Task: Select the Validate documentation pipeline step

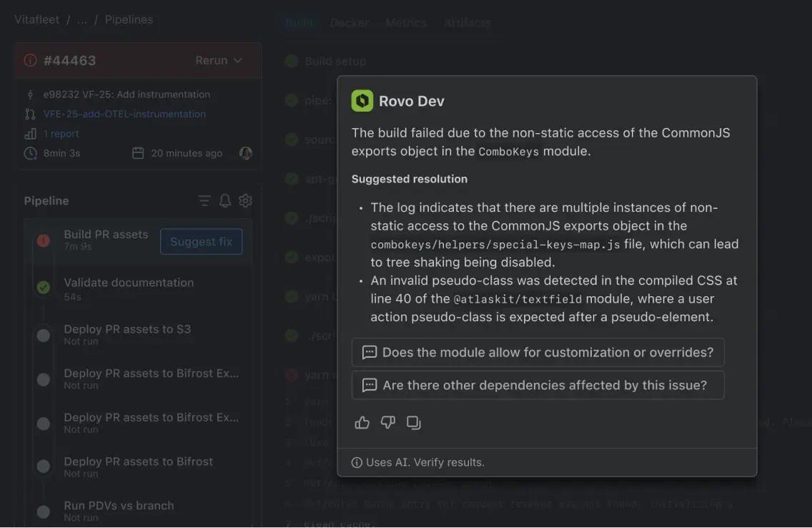Action: pyautogui.click(x=129, y=288)
